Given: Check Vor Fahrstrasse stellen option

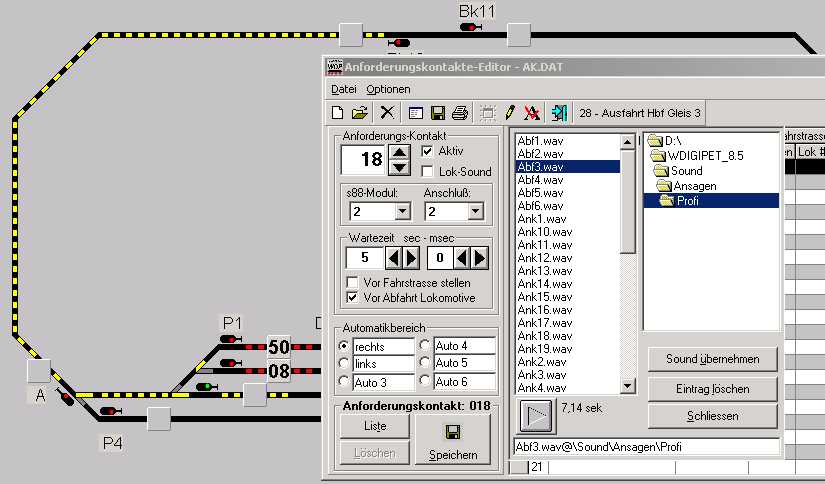Looking at the screenshot, I should [x=352, y=283].
